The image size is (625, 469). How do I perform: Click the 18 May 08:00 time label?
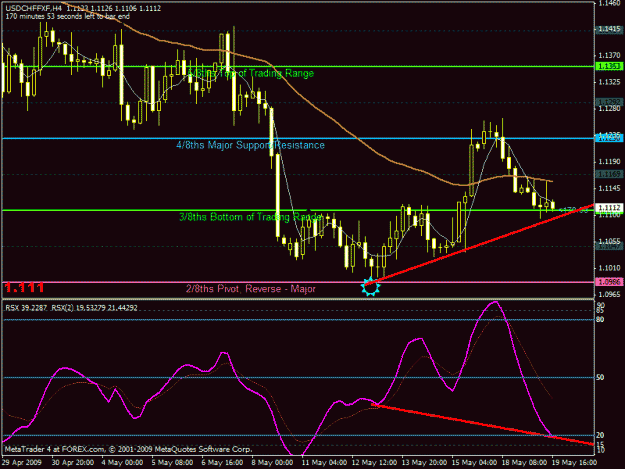pyautogui.click(x=524, y=463)
